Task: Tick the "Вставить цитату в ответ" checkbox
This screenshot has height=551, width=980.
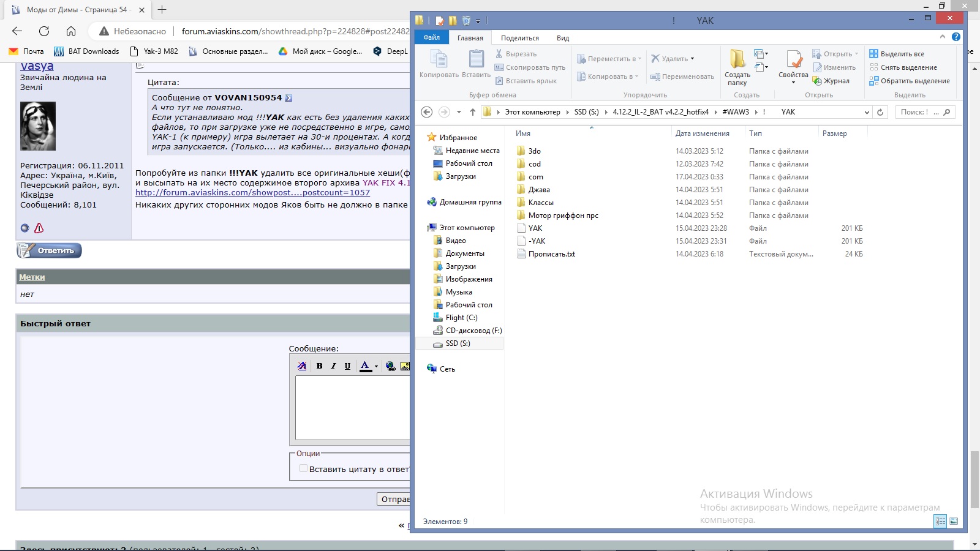Action: (303, 468)
